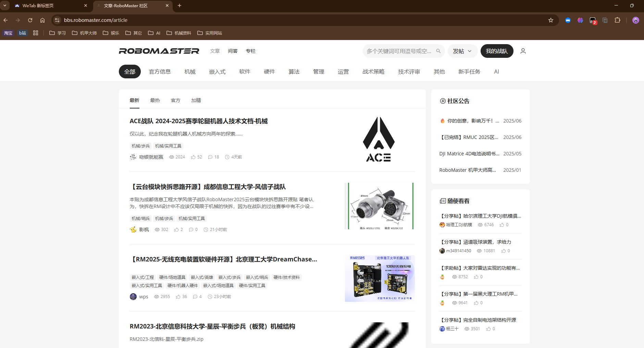Click the connector plug thumbnail
644x348 pixels.
[380, 206]
